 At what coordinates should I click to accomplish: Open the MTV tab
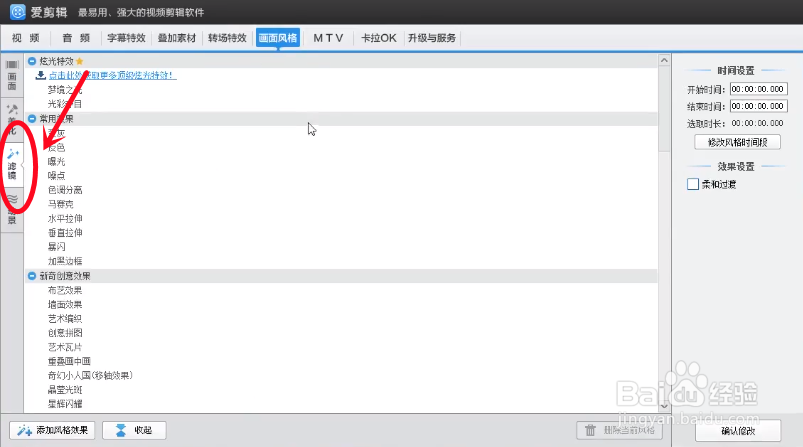tap(328, 38)
